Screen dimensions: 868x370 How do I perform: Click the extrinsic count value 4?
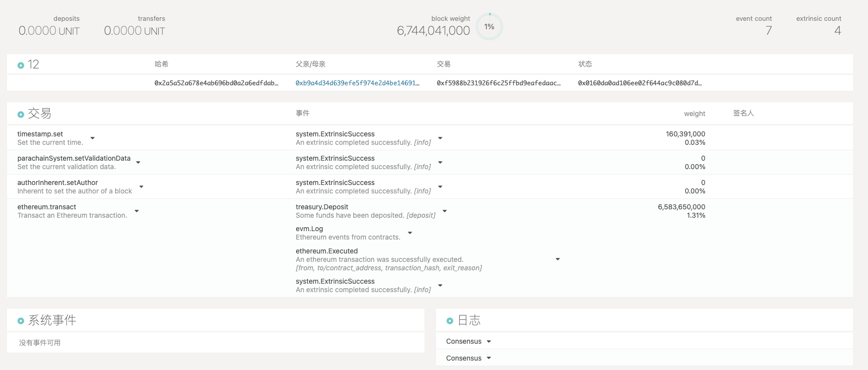click(x=838, y=31)
